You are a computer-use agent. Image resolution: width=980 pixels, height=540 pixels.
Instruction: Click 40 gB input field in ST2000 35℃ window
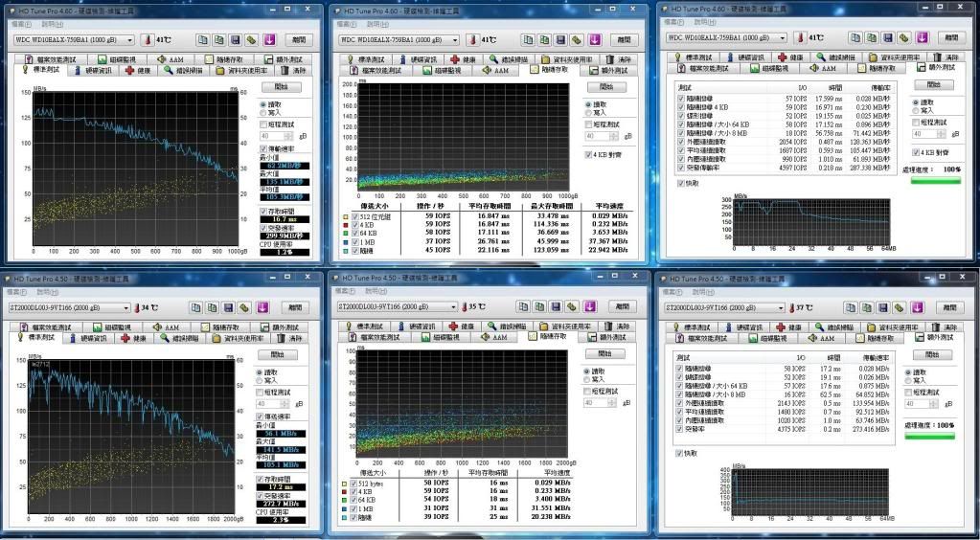pos(596,403)
